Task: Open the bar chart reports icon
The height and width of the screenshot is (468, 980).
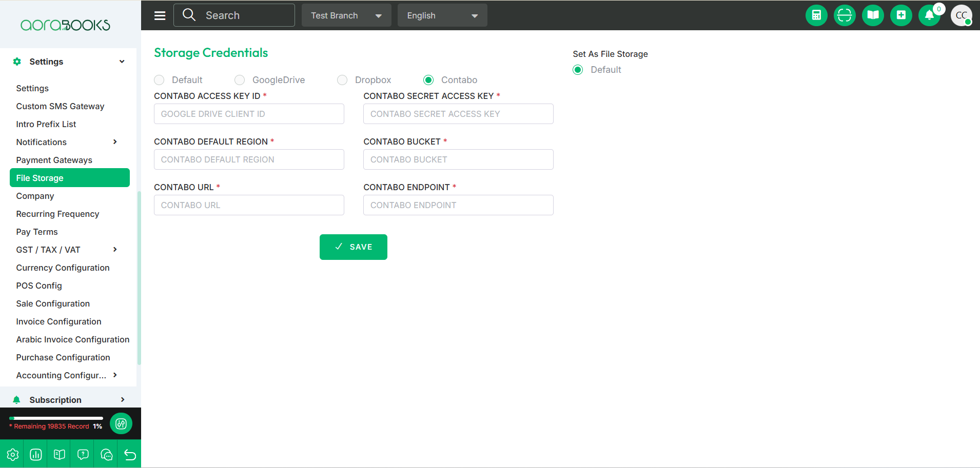Action: point(36,454)
